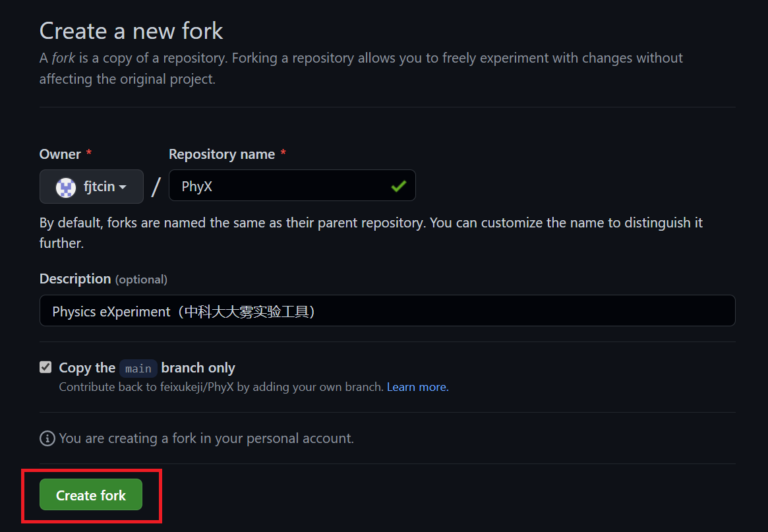Click the Create fork button
Viewport: 768px width, 532px height.
pos(91,495)
